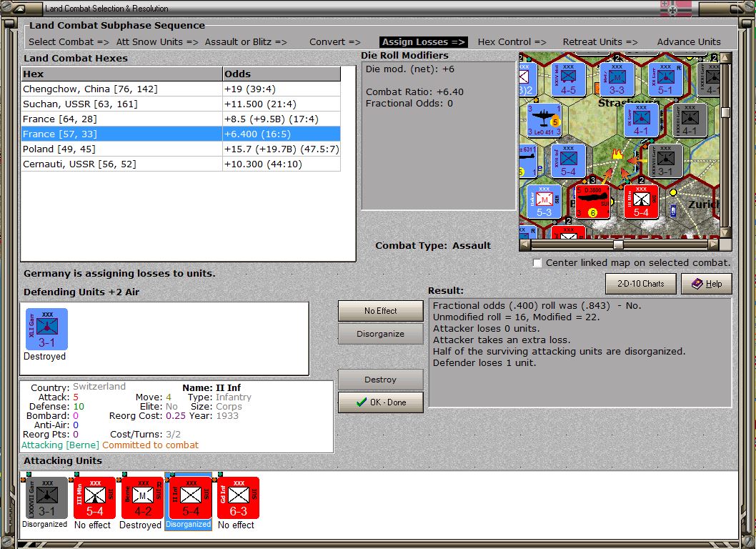Click the Destroy button
Screen dimensions: 756x549
[x=380, y=380]
